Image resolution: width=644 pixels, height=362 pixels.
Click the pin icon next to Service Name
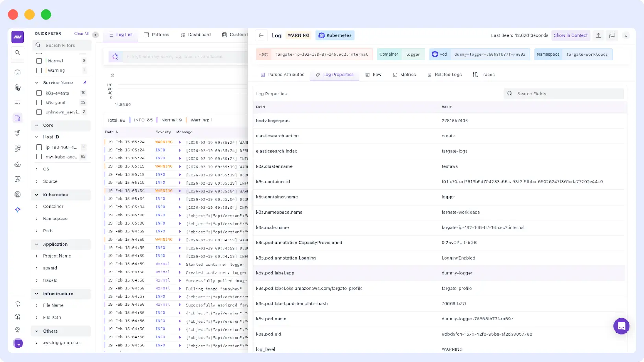(85, 82)
